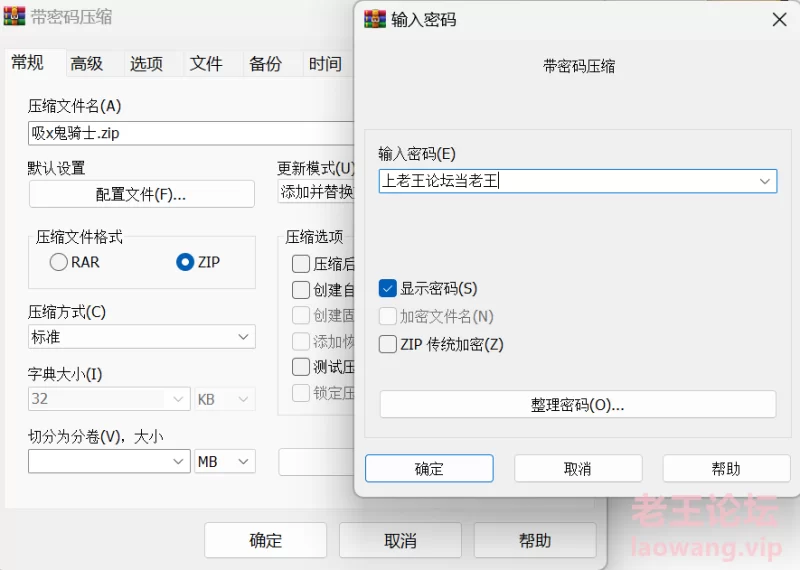800x570 pixels.
Task: Expand the MB size unit dropdown
Action: coord(225,461)
